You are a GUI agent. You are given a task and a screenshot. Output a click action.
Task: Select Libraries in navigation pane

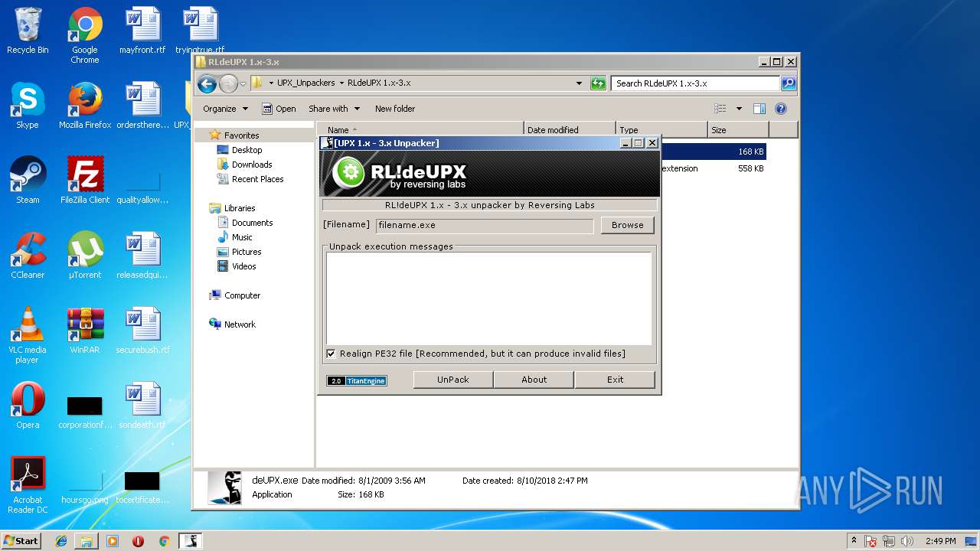[x=239, y=208]
